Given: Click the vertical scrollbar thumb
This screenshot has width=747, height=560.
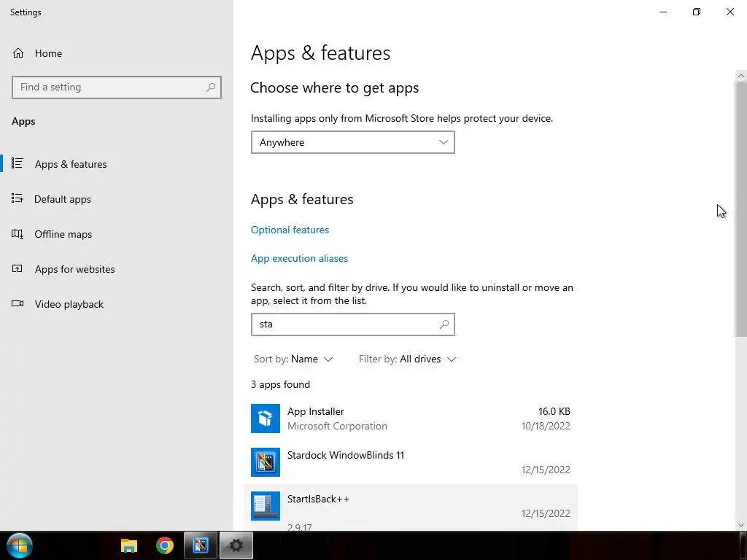Looking at the screenshot, I should pyautogui.click(x=741, y=209).
